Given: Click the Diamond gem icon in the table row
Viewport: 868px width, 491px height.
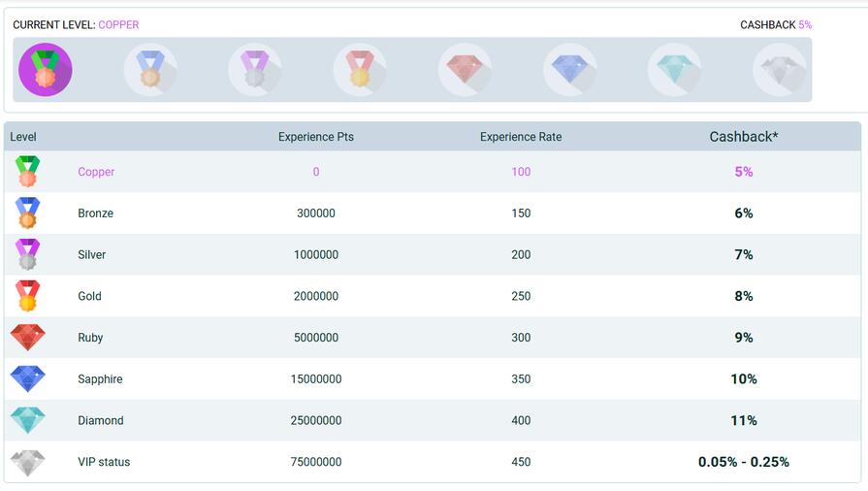Looking at the screenshot, I should pos(27,420).
